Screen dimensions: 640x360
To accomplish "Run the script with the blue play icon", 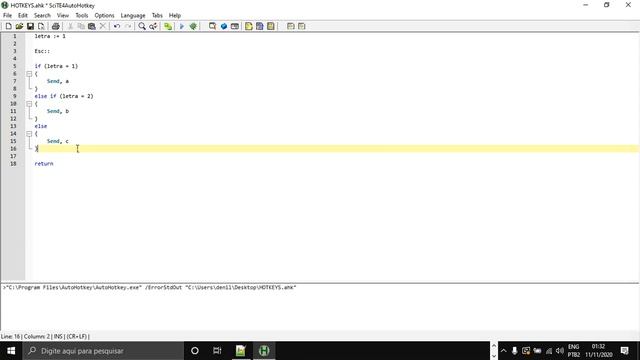I will (182, 26).
